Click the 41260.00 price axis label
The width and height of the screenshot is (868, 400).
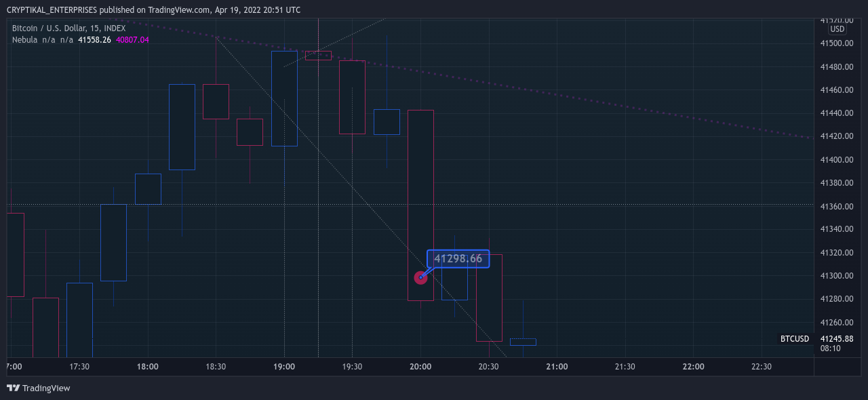coord(836,323)
